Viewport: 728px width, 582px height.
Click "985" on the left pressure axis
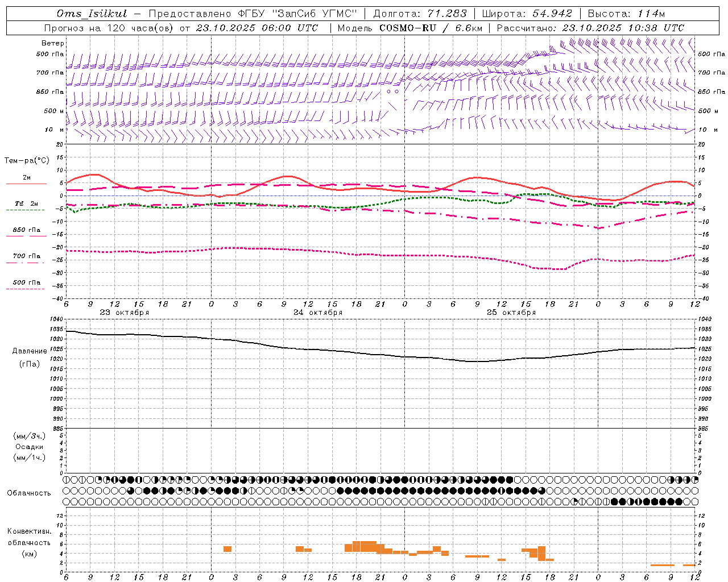[57, 429]
